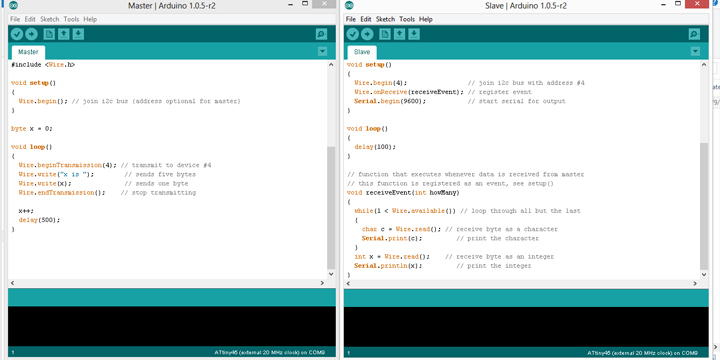
Task: Click scroll down arrow in Master editor
Action: tap(331, 274)
